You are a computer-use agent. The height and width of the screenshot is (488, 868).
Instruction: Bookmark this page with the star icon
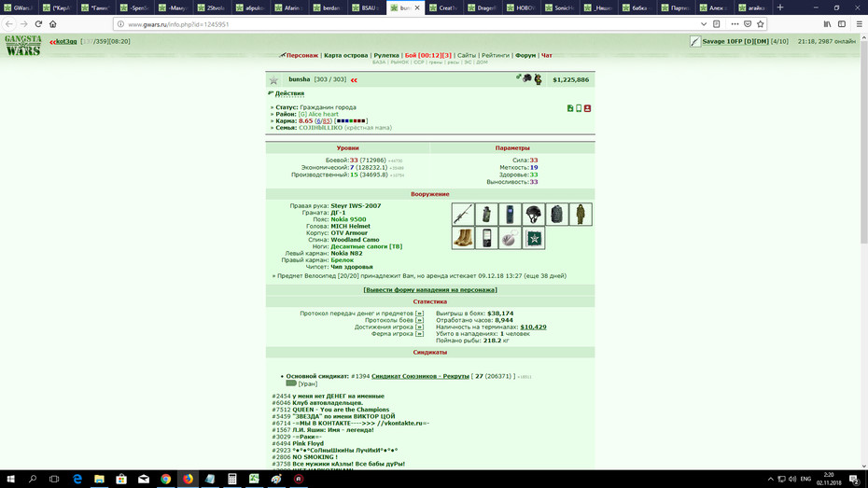[x=760, y=23]
